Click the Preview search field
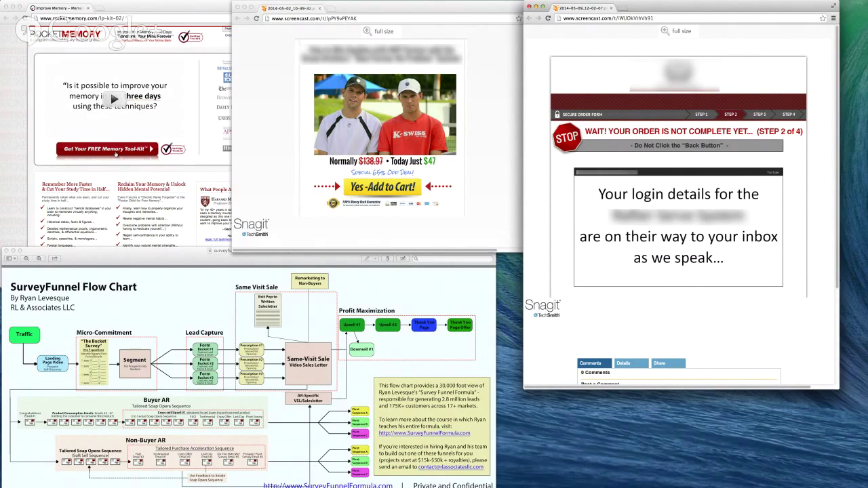 [453, 258]
